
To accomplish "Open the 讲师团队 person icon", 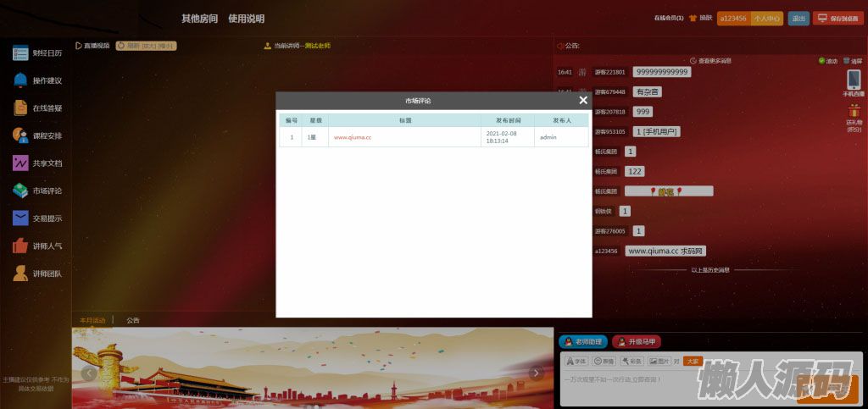I will pyautogui.click(x=20, y=274).
